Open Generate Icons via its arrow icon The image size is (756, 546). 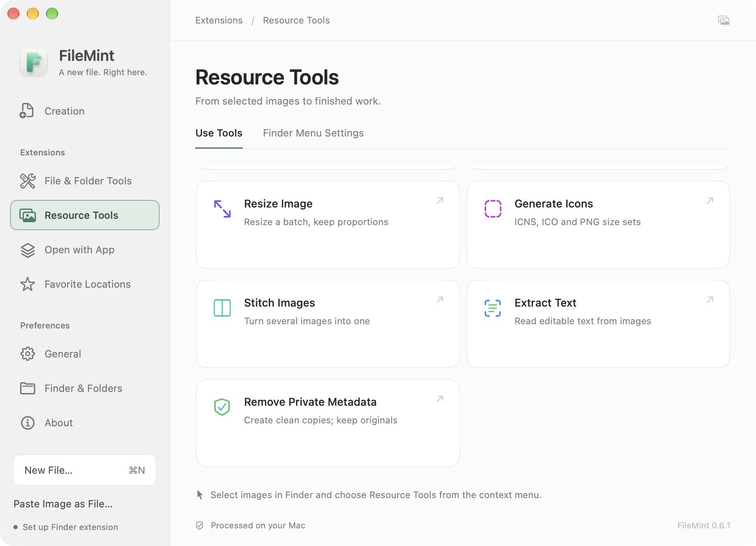[710, 201]
